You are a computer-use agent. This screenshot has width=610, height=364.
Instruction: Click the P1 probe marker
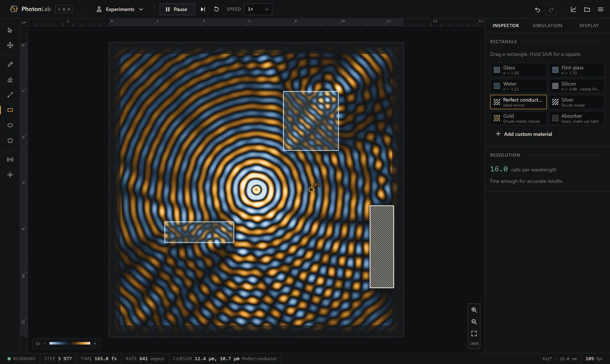pos(311,189)
